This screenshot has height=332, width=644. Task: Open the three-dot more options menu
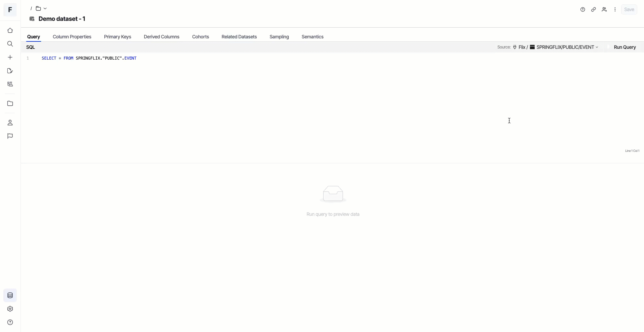pos(615,9)
